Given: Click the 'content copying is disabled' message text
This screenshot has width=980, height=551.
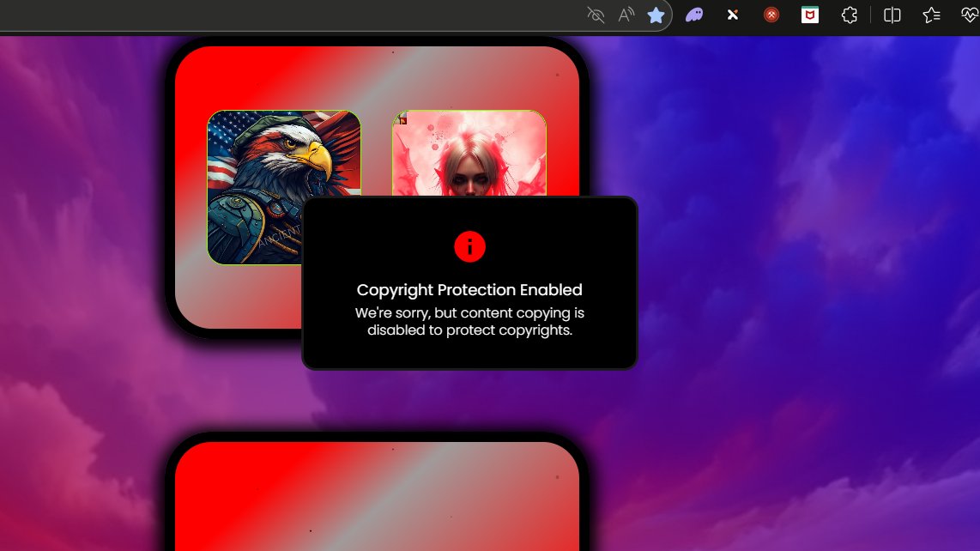Looking at the screenshot, I should (469, 322).
